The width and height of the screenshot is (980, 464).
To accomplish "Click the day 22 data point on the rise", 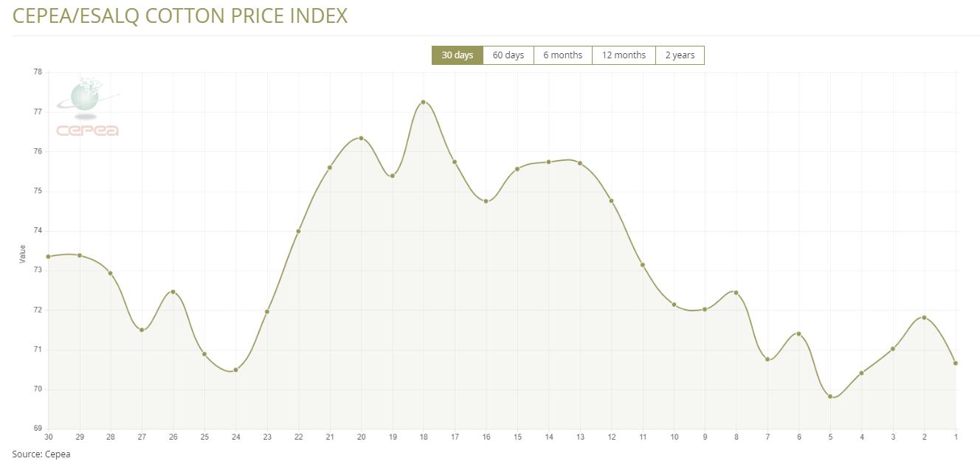I will click(298, 232).
